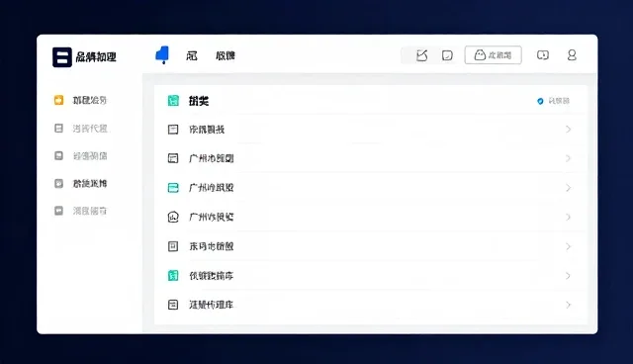
Task: Open the last list row's right chevron
Action: pos(568,305)
